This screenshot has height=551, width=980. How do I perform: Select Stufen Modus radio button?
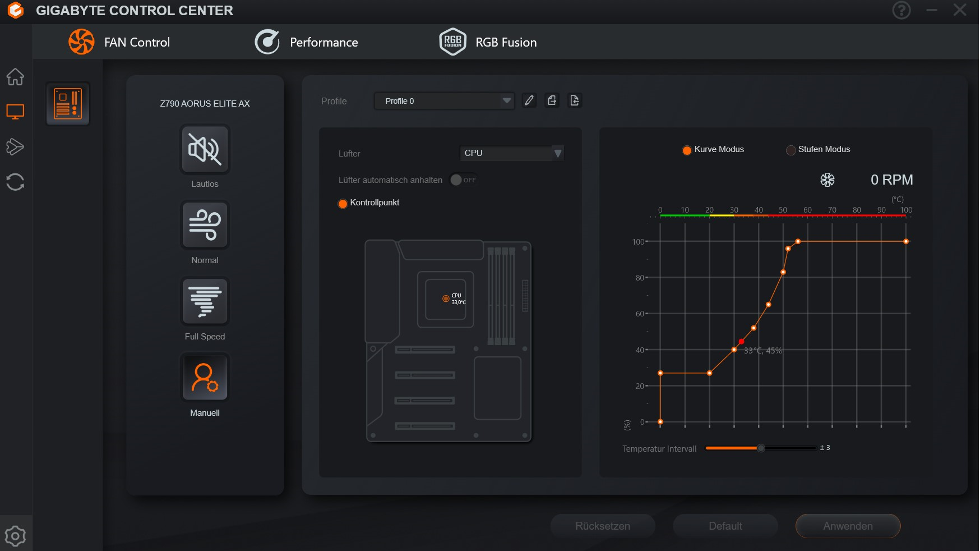click(x=791, y=150)
